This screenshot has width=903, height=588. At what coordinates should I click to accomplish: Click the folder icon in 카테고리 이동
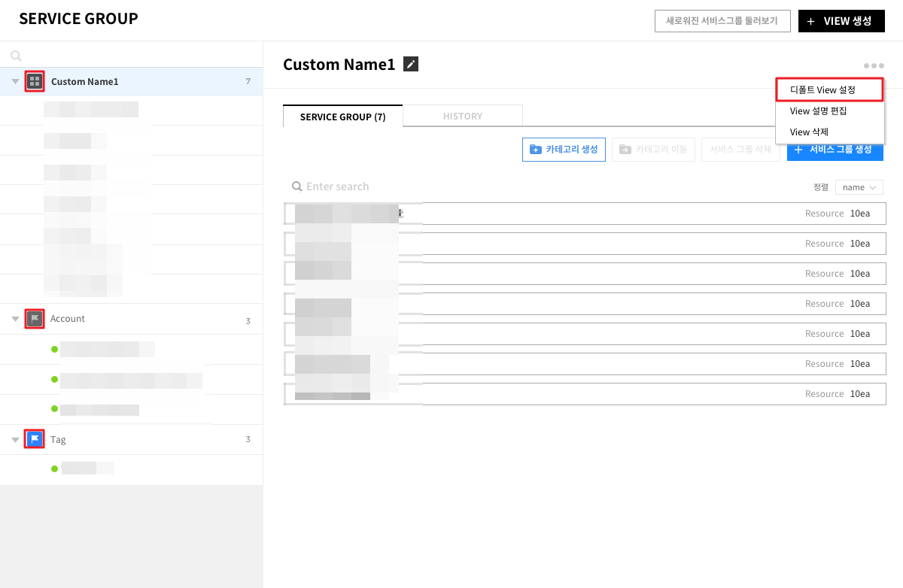coord(625,150)
